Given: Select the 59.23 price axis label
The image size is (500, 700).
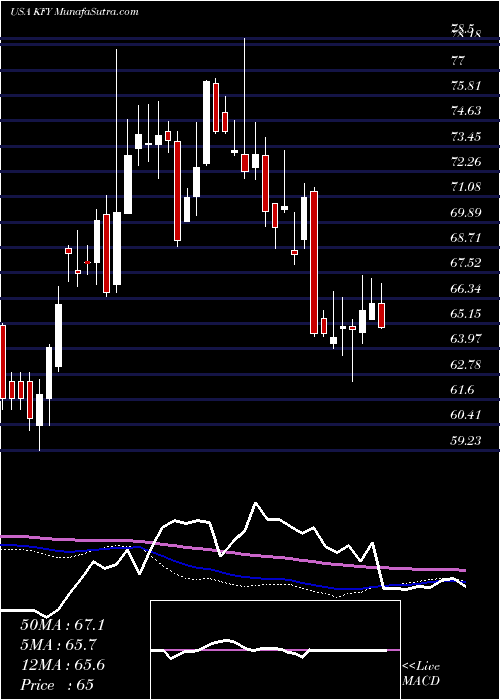Looking at the screenshot, I should tap(466, 441).
